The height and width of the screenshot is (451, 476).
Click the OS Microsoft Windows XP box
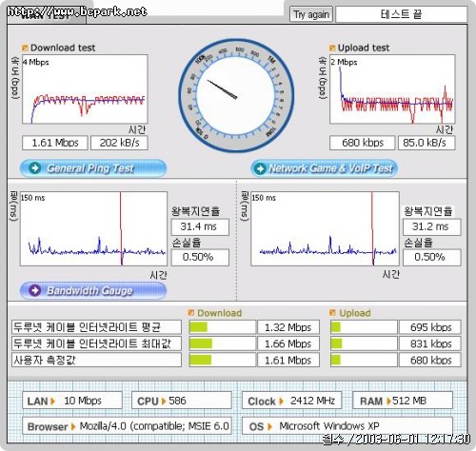tap(347, 426)
